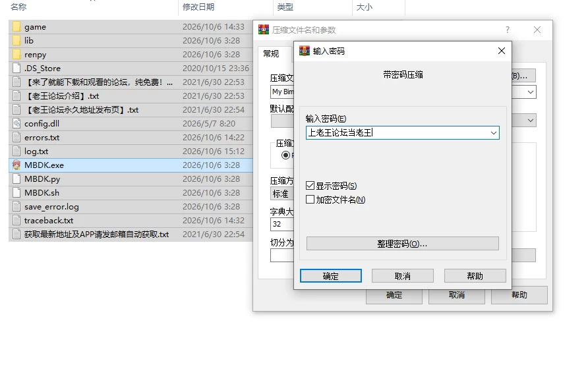Switch to the 常规 tab

(271, 54)
